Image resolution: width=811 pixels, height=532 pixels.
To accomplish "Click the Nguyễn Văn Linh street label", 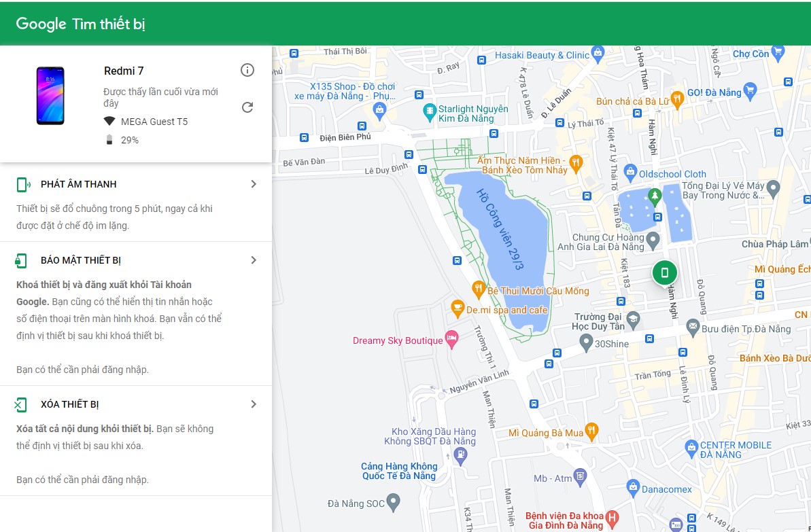I will point(479,382).
